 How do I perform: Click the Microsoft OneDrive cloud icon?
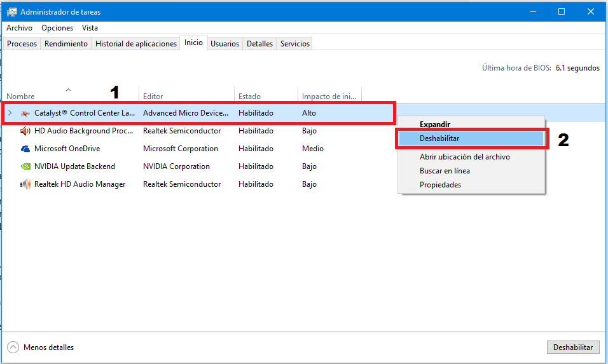25,149
